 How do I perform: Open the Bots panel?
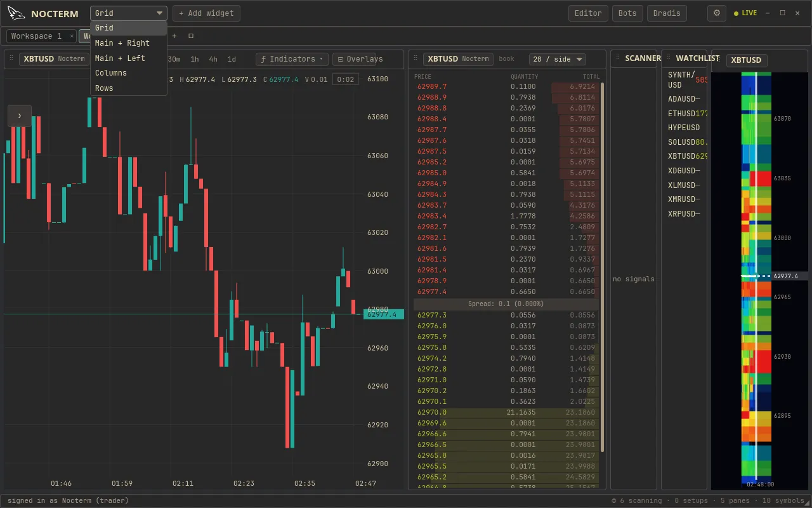coord(627,13)
